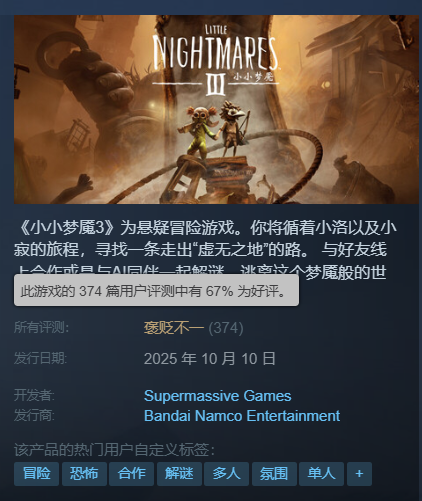Screen dimensions: 422x501
Task: Open the game's header capsule image
Action: [x=216, y=109]
